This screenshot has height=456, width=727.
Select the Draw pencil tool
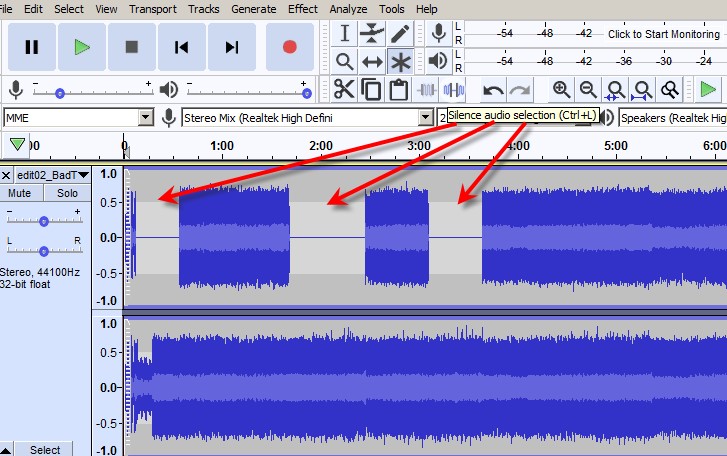400,33
